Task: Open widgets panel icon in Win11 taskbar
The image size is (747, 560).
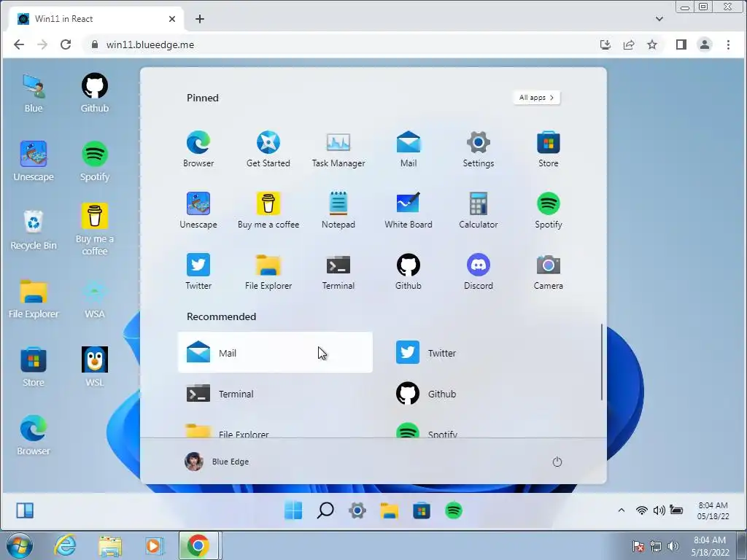Action: tap(25, 510)
